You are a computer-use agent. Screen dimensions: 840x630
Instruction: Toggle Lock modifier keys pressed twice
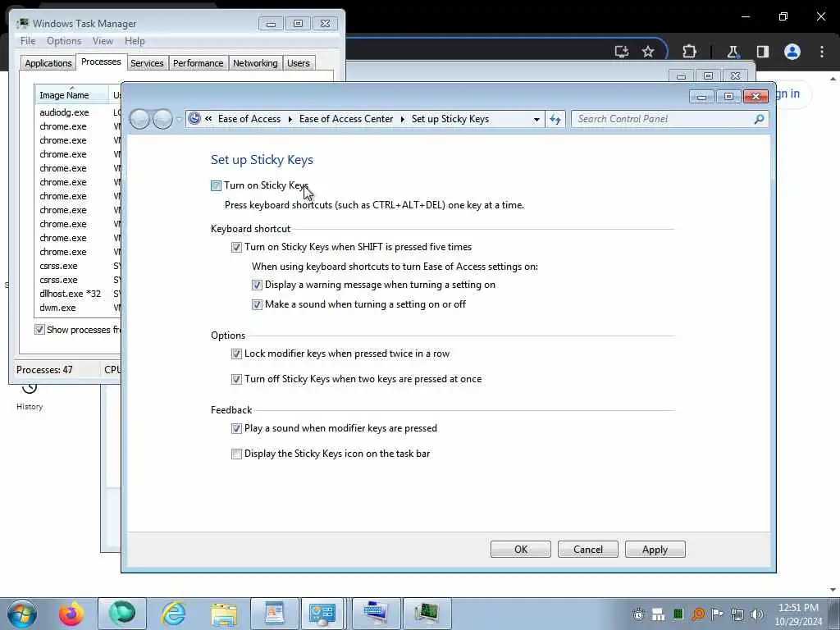click(x=236, y=354)
